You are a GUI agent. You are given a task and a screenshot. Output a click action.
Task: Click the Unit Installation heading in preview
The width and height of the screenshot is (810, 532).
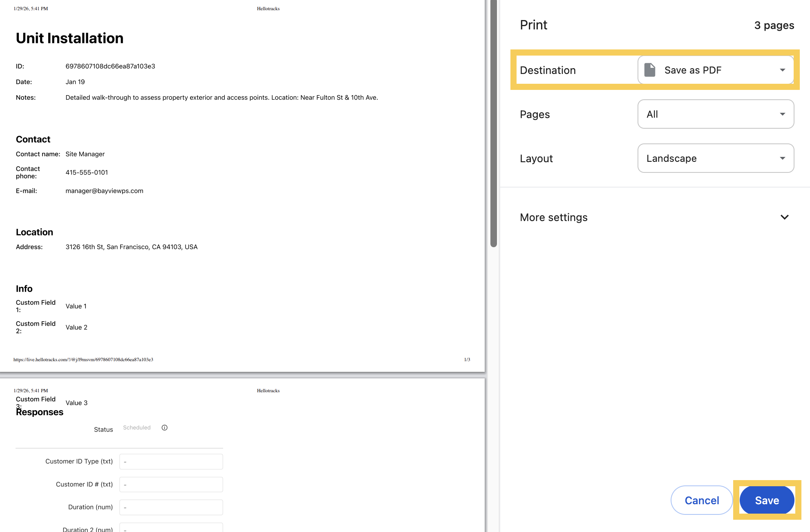(69, 38)
